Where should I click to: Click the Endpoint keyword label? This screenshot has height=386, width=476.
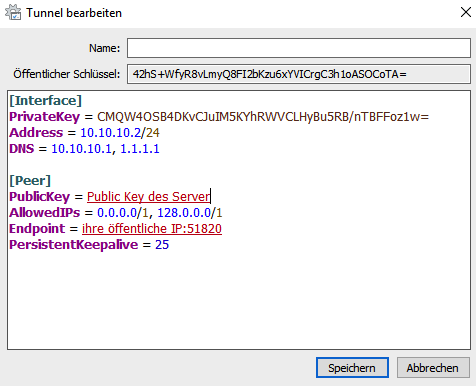pos(37,229)
